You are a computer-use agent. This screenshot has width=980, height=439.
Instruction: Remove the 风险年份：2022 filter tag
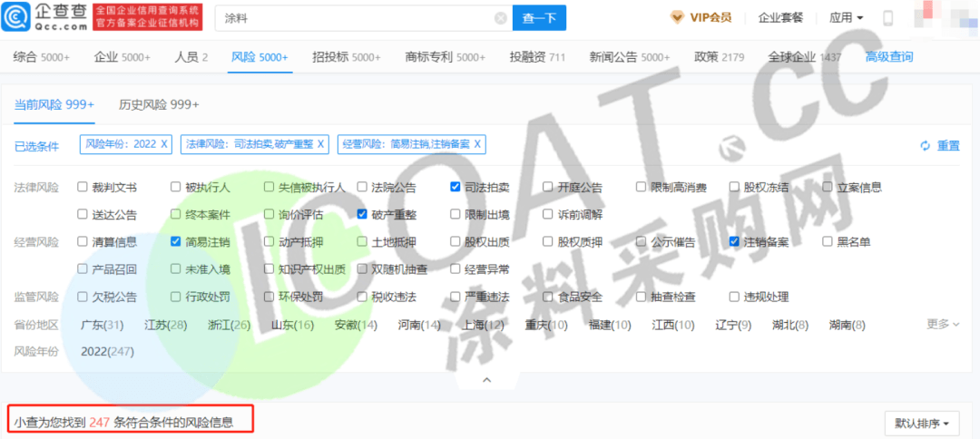164,144
